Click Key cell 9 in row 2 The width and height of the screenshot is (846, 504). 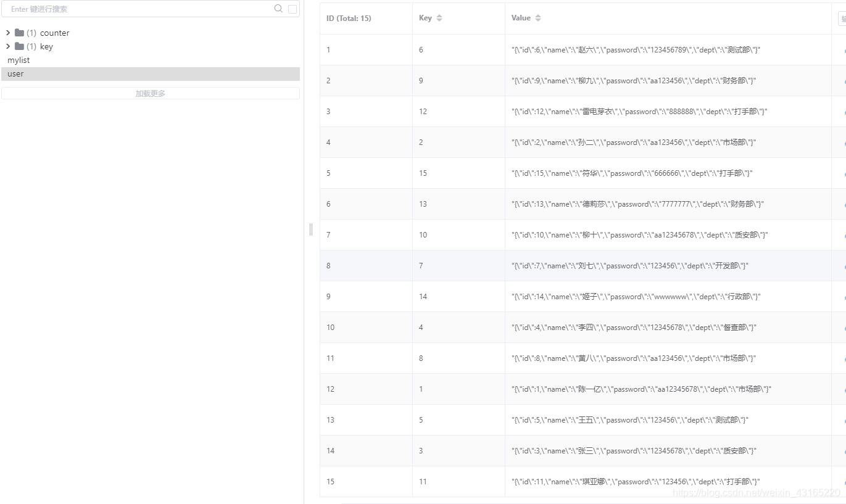coord(458,81)
